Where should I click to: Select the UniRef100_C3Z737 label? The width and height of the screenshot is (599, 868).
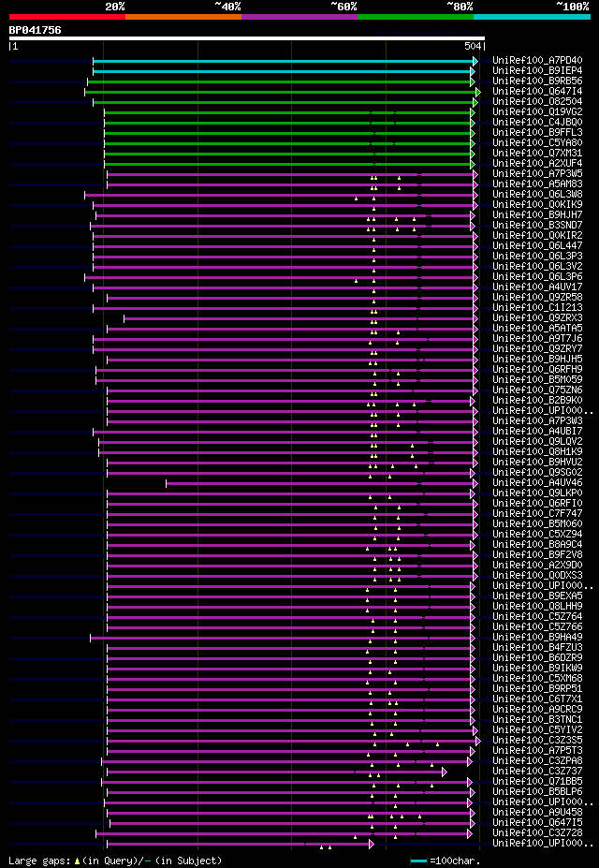(x=537, y=772)
